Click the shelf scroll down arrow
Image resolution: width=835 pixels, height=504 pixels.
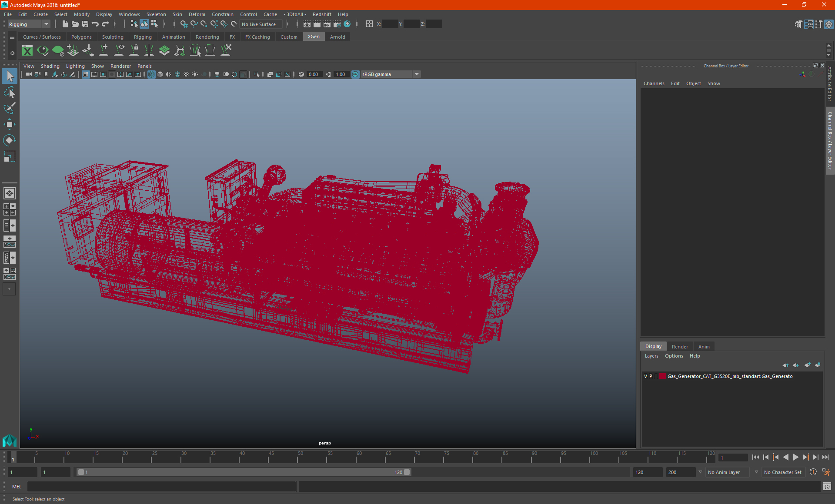[x=828, y=56]
